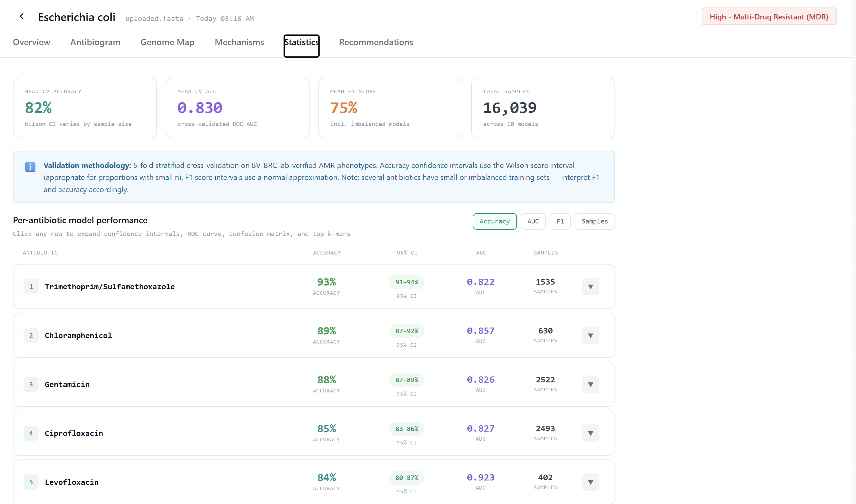This screenshot has height=504, width=856.
Task: Open the Mechanisms tab
Action: click(x=239, y=42)
